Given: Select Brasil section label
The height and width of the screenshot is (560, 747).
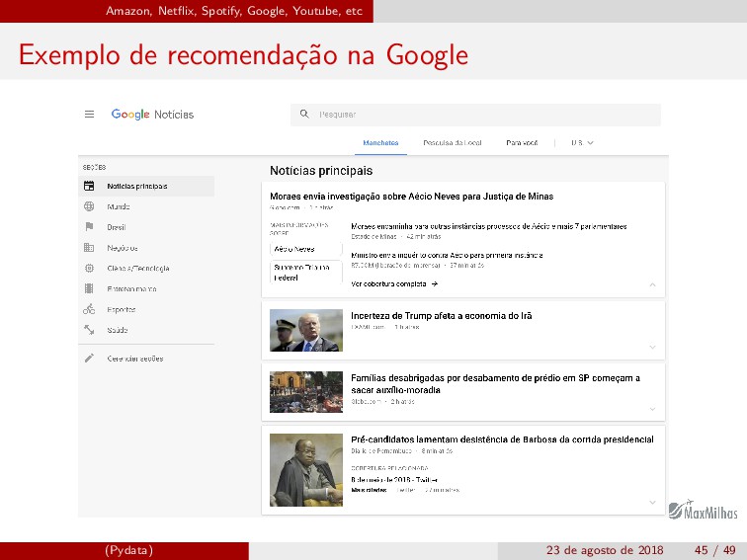Looking at the screenshot, I should pos(117,227).
